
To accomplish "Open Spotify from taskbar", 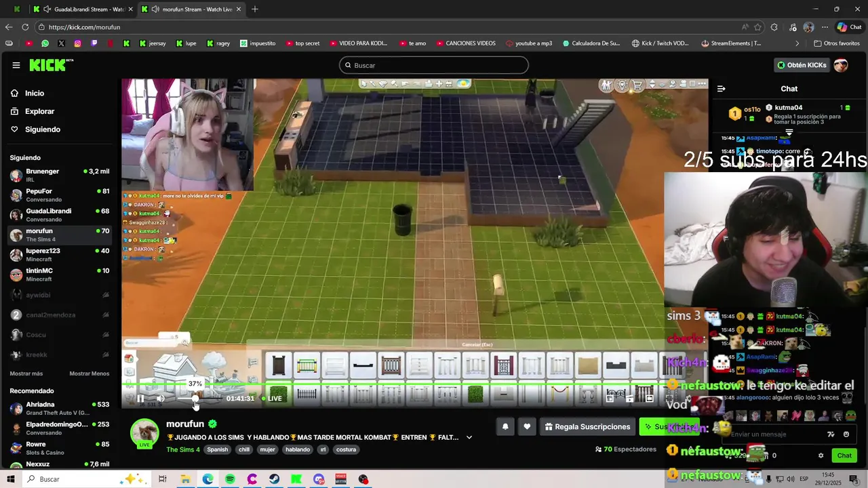I will (x=230, y=479).
